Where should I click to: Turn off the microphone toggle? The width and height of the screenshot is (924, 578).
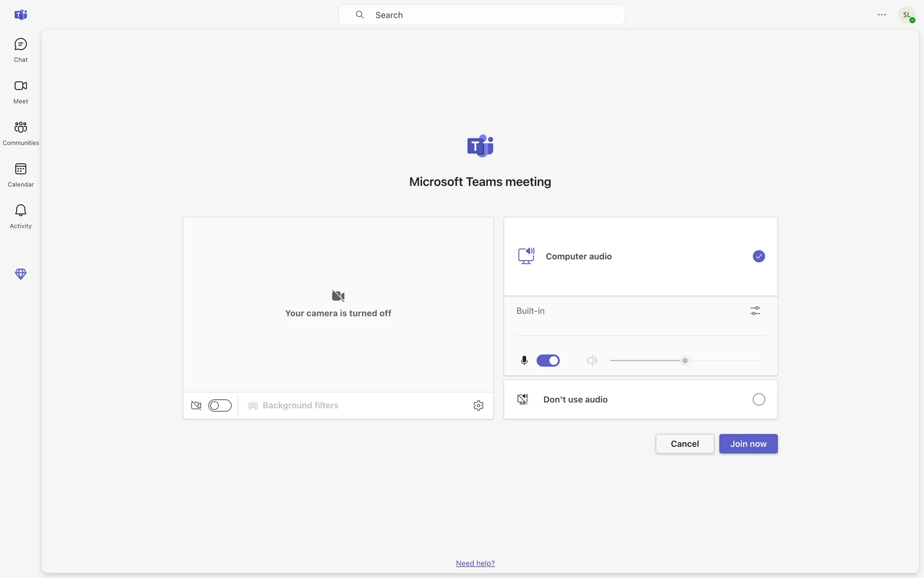tap(548, 361)
